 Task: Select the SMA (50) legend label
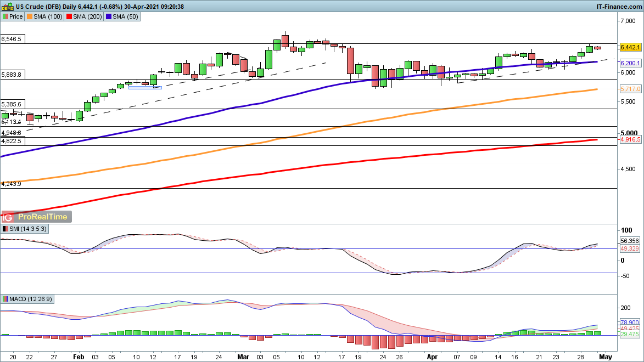click(x=125, y=17)
